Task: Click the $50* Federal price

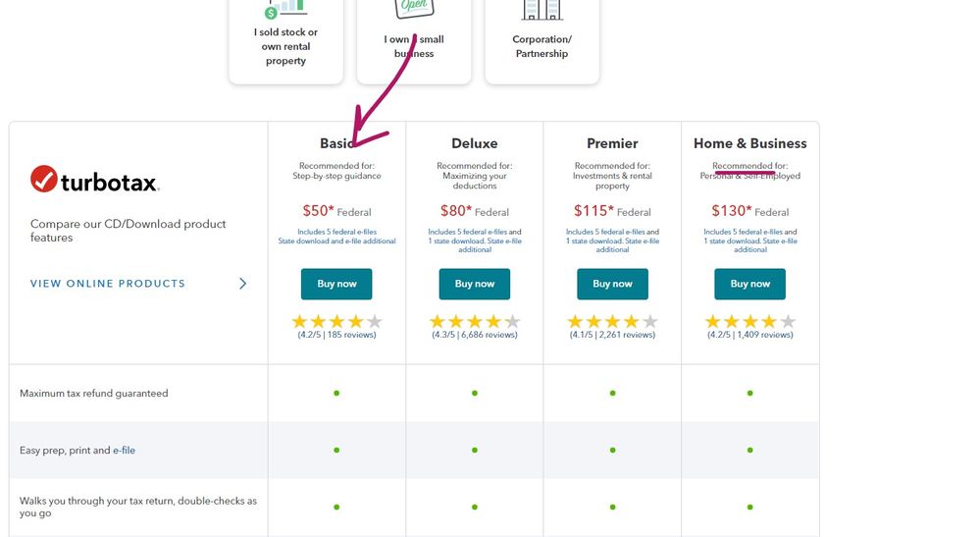Action: [x=336, y=211]
